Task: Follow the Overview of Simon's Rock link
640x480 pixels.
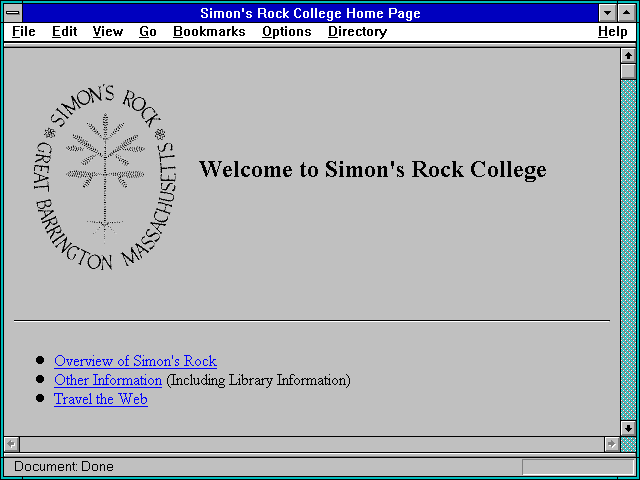Action: [136, 361]
